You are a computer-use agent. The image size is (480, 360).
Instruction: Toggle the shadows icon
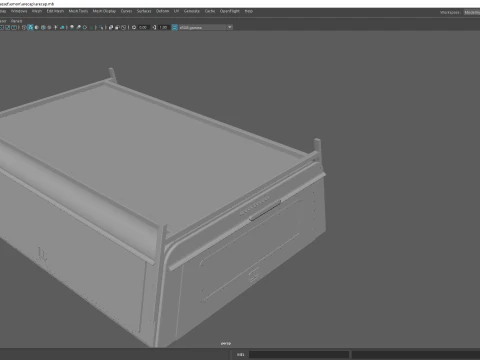[x=62, y=27]
